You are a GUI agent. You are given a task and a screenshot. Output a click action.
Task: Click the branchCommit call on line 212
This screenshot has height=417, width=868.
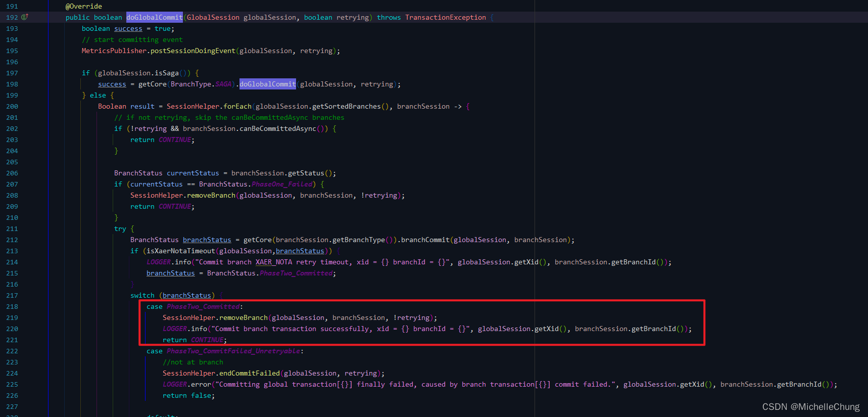425,240
